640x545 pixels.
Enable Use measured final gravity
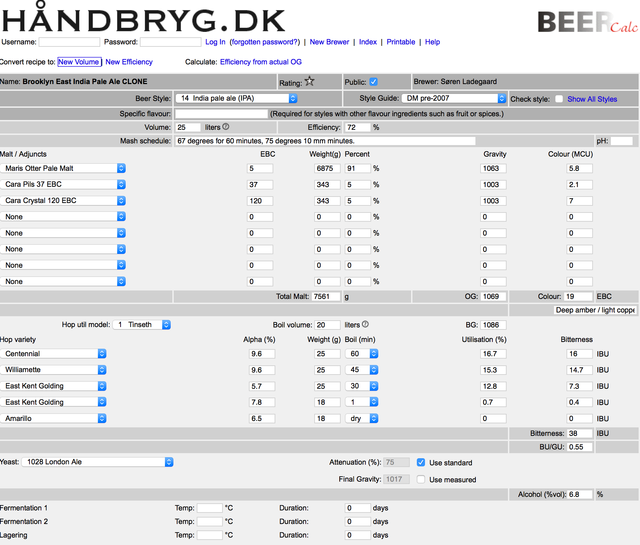pos(421,479)
